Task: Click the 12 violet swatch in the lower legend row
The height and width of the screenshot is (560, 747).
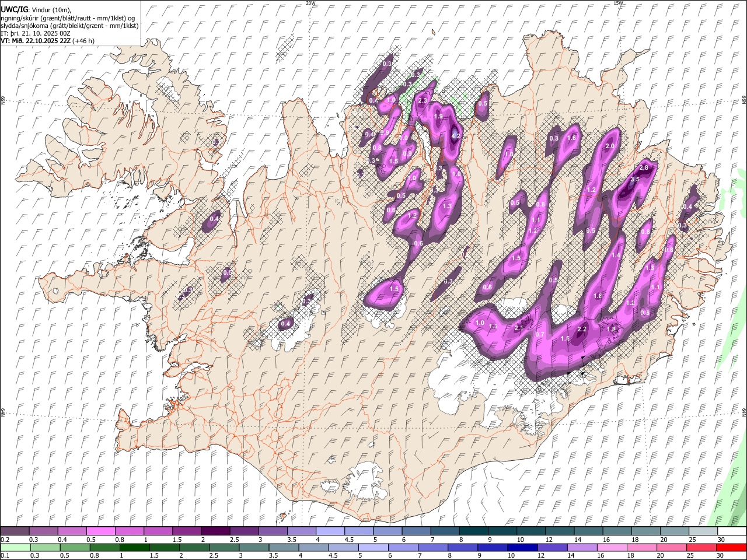Action: point(551,547)
